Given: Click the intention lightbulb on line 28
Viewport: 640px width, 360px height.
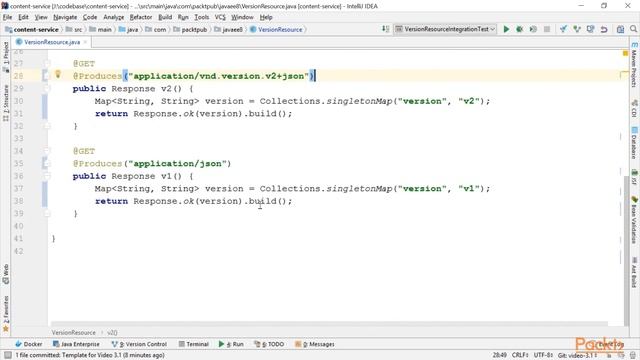Looking at the screenshot, I should pyautogui.click(x=58, y=74).
